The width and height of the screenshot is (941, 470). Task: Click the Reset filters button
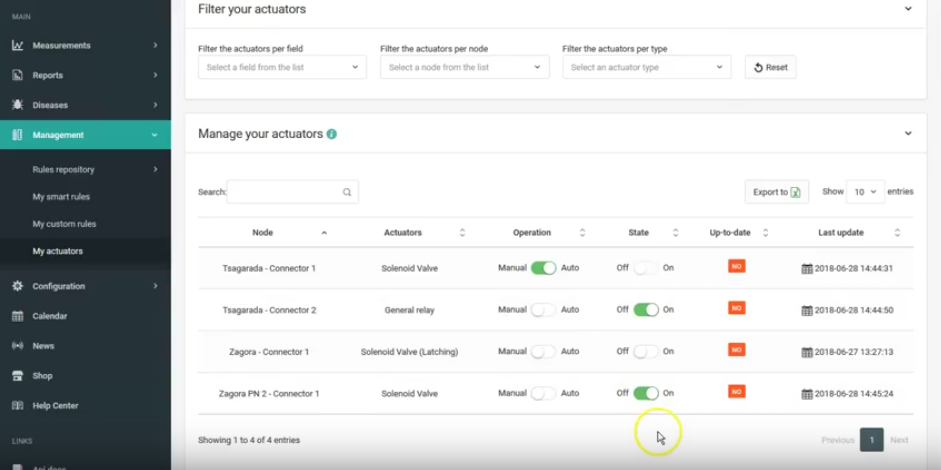(x=770, y=67)
